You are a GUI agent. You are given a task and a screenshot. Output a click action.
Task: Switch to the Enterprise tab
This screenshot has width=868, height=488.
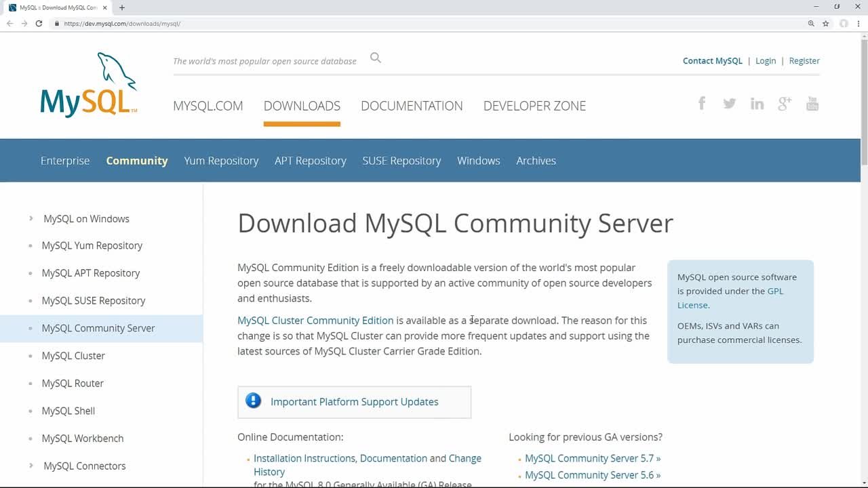65,161
